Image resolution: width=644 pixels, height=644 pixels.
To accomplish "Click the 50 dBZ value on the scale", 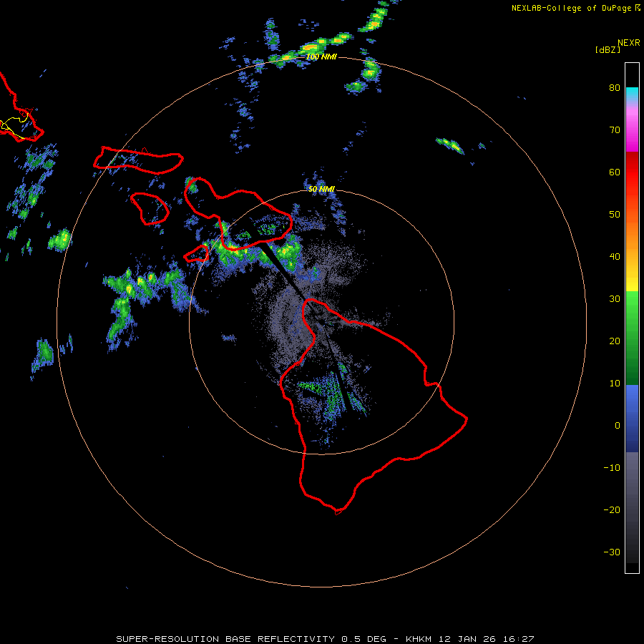I will [x=615, y=215].
